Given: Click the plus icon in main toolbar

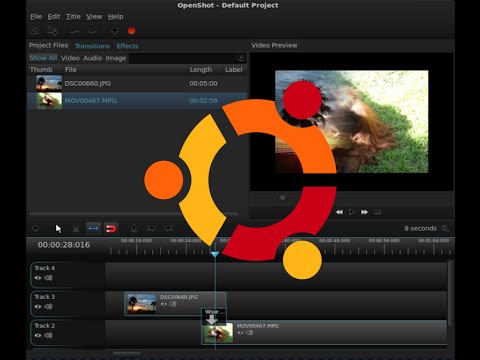Looking at the screenshot, I should pyautogui.click(x=114, y=31).
